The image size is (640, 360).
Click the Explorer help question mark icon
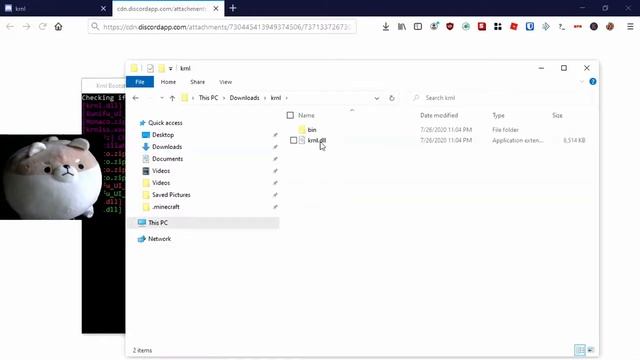click(x=593, y=82)
